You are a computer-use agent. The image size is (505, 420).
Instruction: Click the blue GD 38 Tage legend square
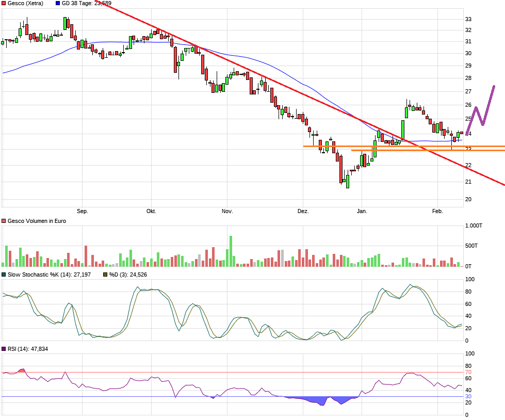pos(57,4)
